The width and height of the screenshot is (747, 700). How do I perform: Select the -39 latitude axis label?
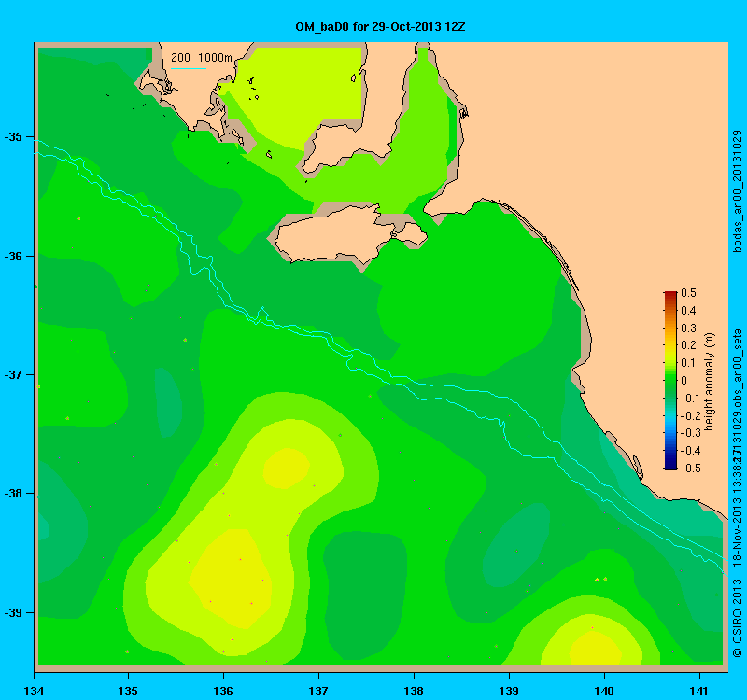[13, 613]
